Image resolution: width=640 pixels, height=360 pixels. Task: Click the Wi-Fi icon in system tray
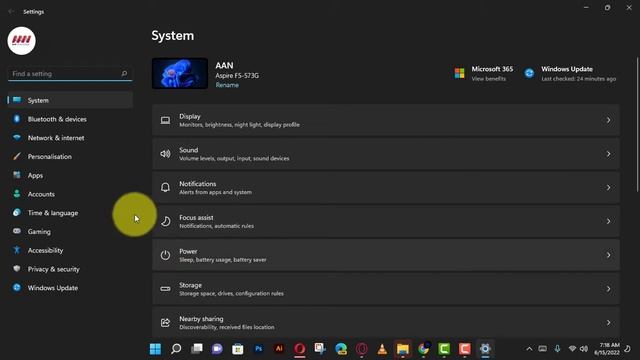(572, 349)
